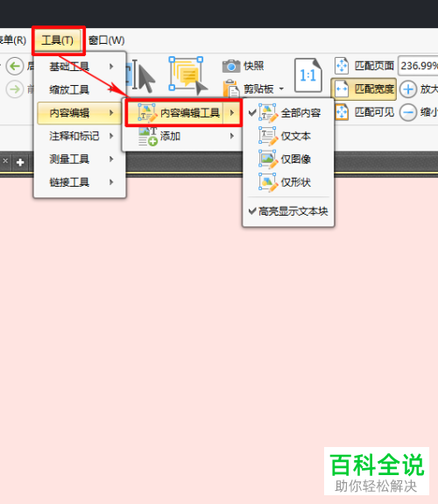
Task: Open the 注释和标记 submenu
Action: [x=80, y=136]
